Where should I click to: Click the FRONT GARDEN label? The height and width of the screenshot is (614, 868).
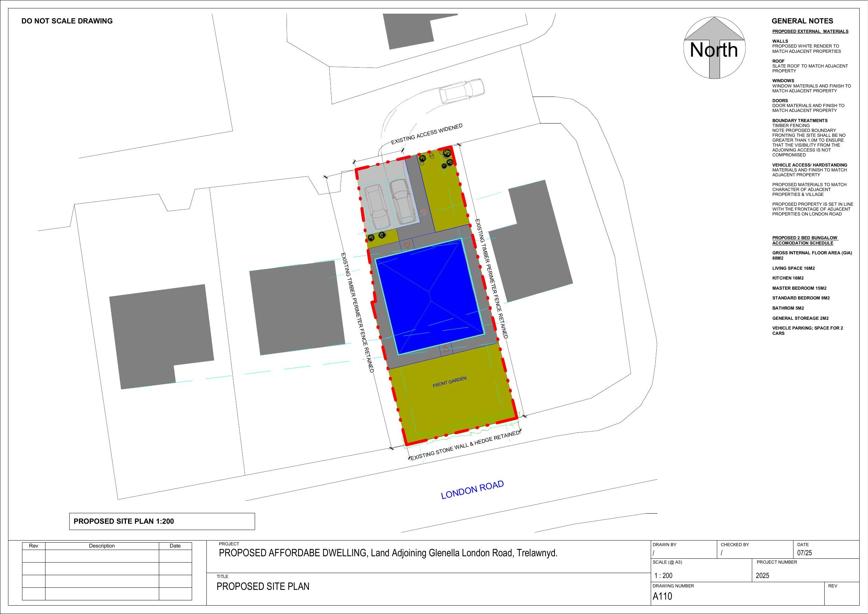click(450, 382)
